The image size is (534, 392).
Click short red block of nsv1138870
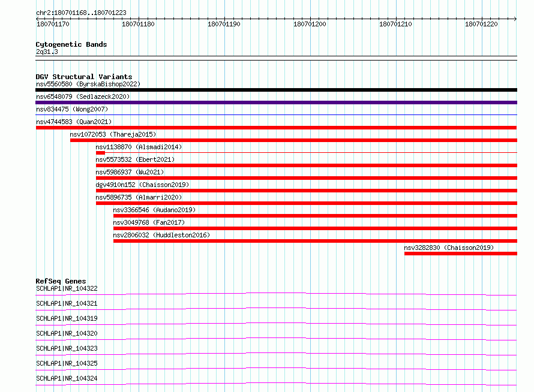pyautogui.click(x=100, y=153)
